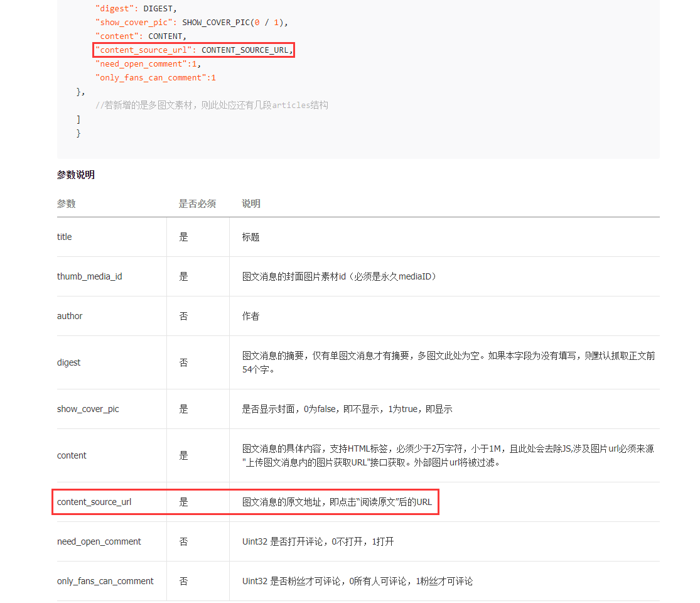This screenshot has width=700, height=603.
Task: Click the "digest" parameter in the table
Action: tap(69, 362)
